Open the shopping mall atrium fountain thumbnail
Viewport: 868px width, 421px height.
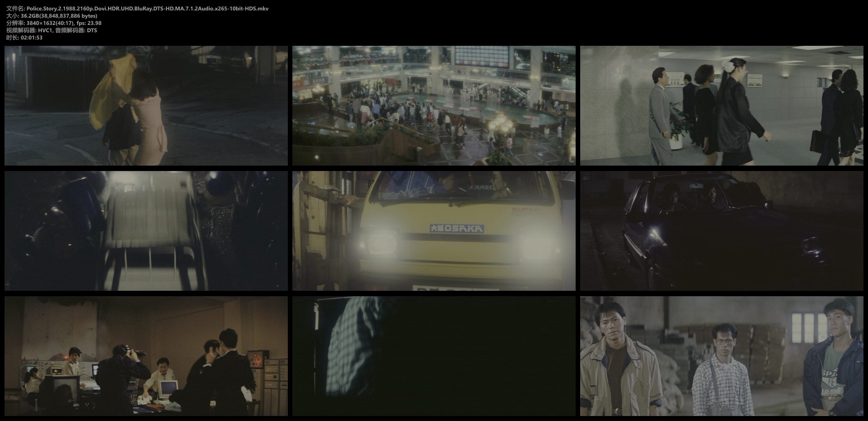pos(434,105)
